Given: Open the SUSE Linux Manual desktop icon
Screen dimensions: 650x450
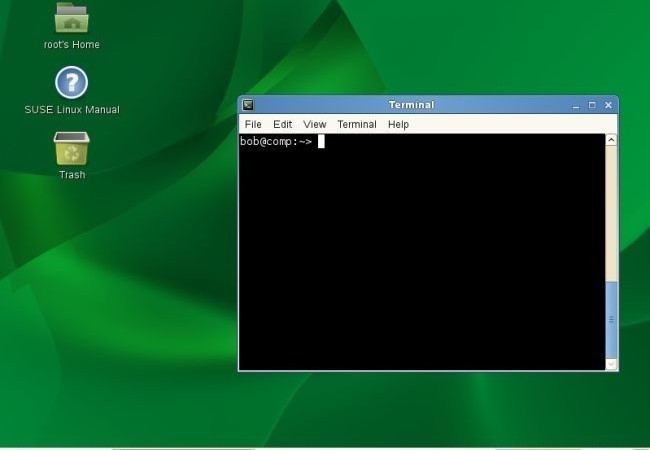Looking at the screenshot, I should point(71,82).
